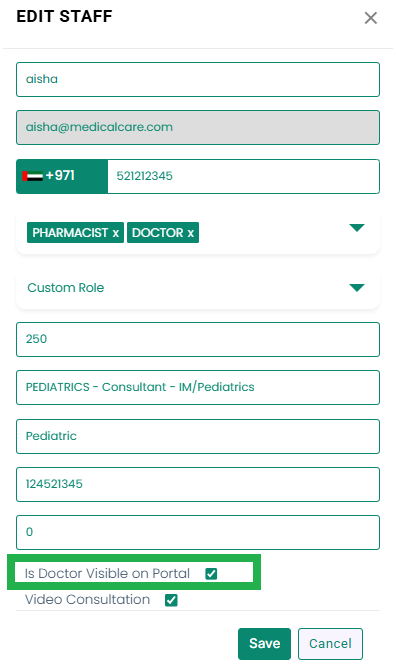
Task: Edit the phone number 521212345
Action: tap(243, 176)
